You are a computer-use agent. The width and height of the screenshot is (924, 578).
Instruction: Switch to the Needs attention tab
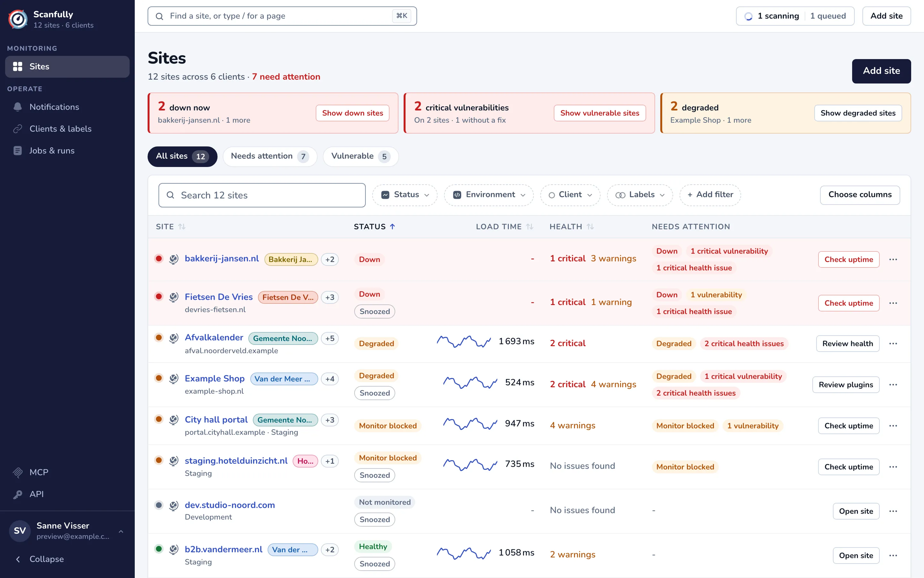[x=270, y=156]
